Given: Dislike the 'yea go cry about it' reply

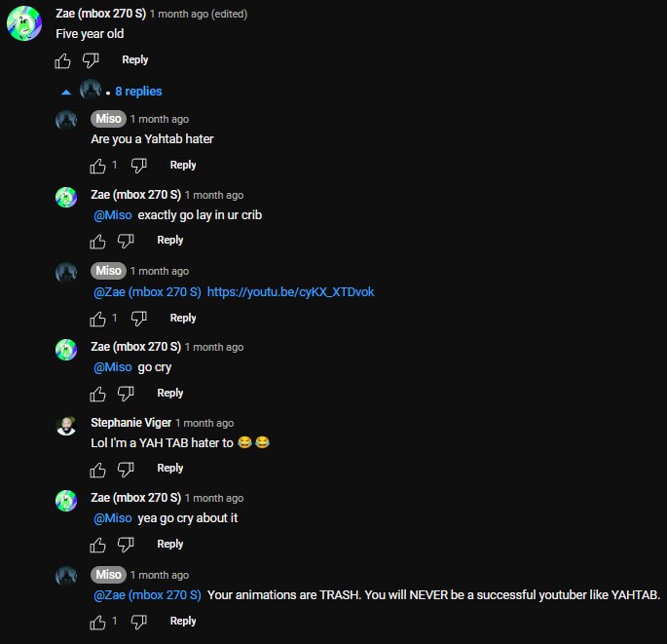Looking at the screenshot, I should click(x=126, y=545).
